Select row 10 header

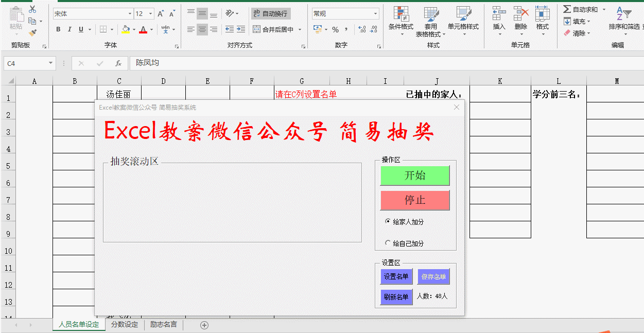(x=8, y=251)
